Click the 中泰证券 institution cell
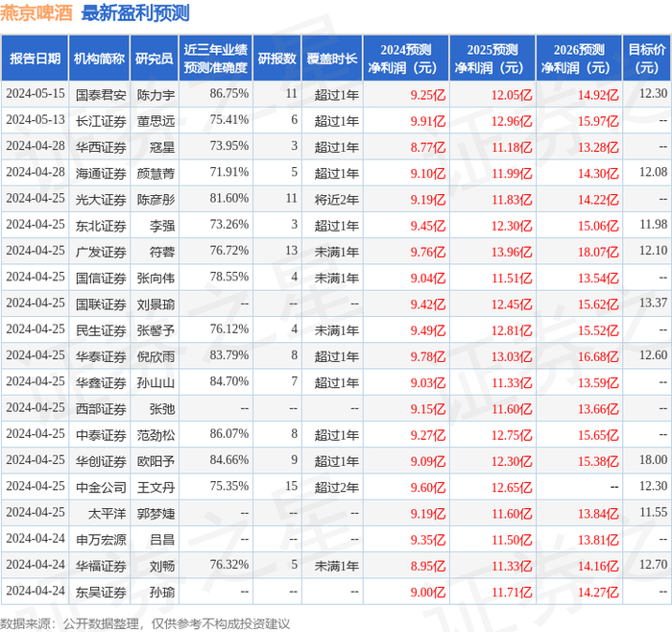Image resolution: width=672 pixels, height=632 pixels. tap(101, 435)
